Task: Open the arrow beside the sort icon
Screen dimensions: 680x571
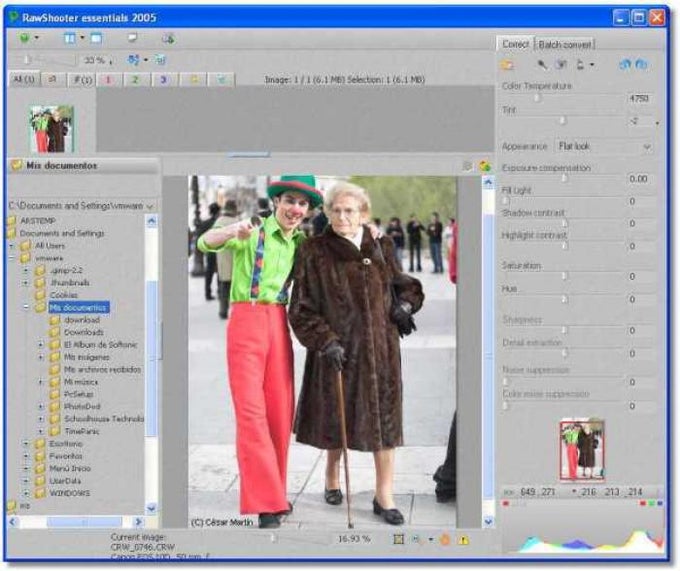Action: tap(146, 60)
